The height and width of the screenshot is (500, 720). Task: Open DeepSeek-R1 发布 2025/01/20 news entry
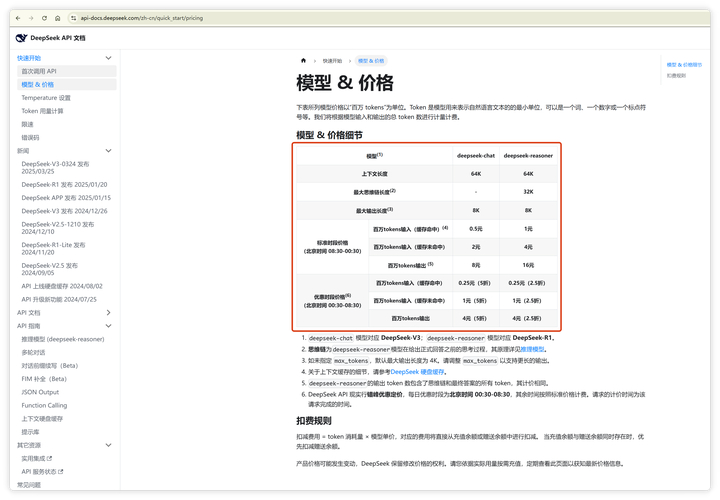point(64,185)
